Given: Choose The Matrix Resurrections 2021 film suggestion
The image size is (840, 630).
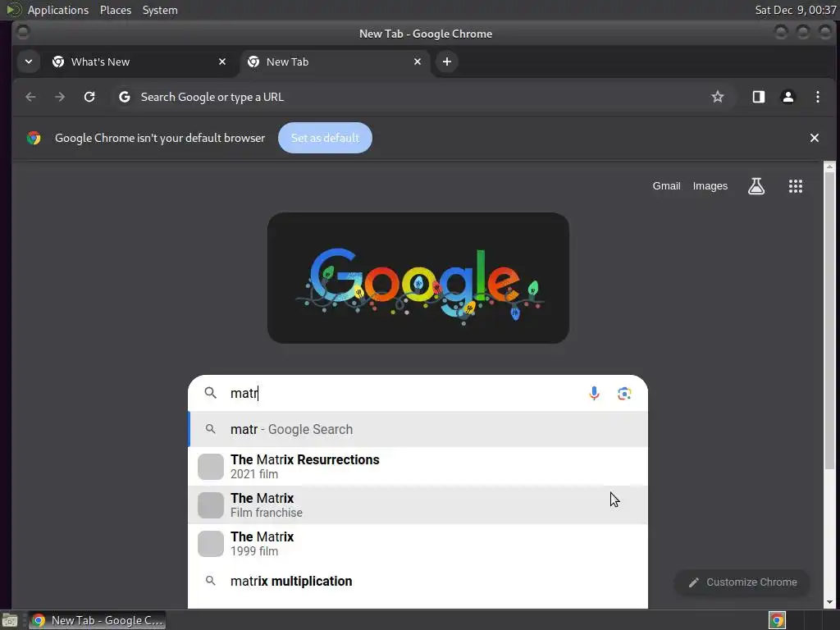Looking at the screenshot, I should tap(418, 467).
